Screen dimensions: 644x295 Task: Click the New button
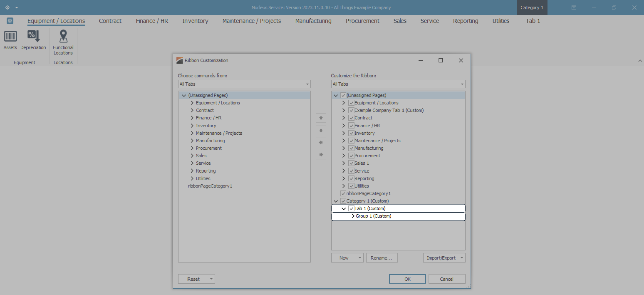[344, 258]
